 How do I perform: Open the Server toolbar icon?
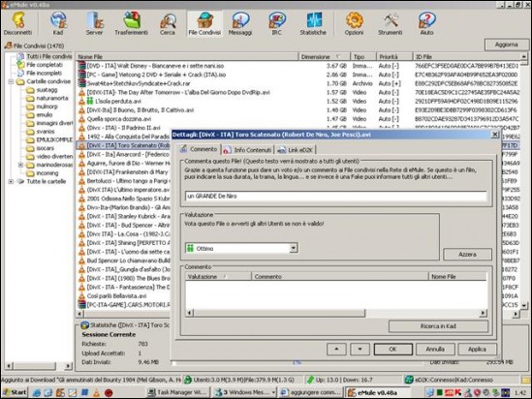[94, 23]
